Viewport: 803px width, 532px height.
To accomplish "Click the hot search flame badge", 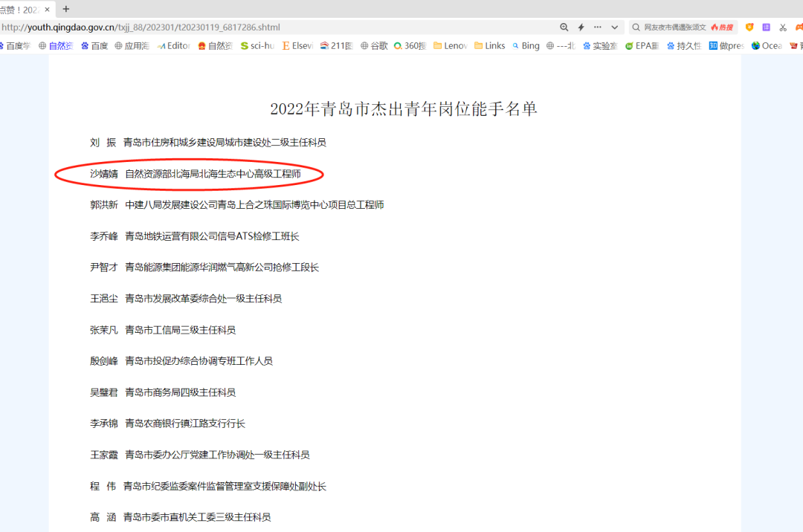I will click(721, 27).
